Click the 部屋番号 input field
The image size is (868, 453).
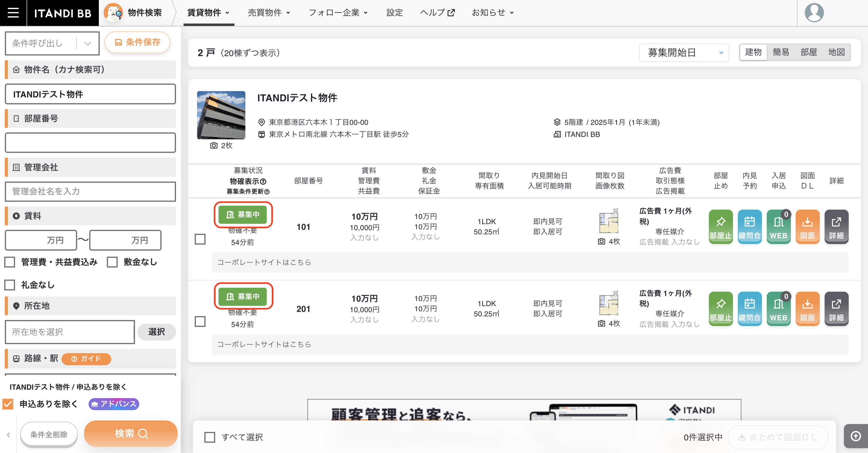coord(90,143)
